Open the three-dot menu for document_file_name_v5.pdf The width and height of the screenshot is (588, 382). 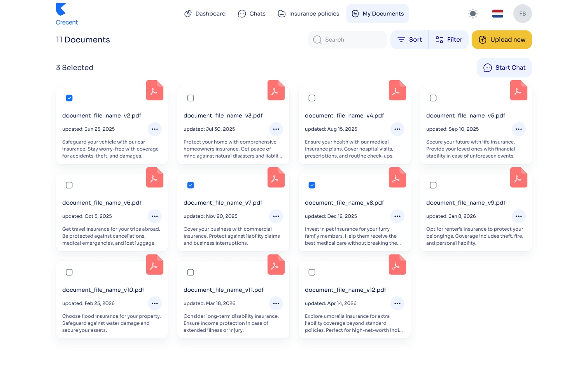point(519,129)
